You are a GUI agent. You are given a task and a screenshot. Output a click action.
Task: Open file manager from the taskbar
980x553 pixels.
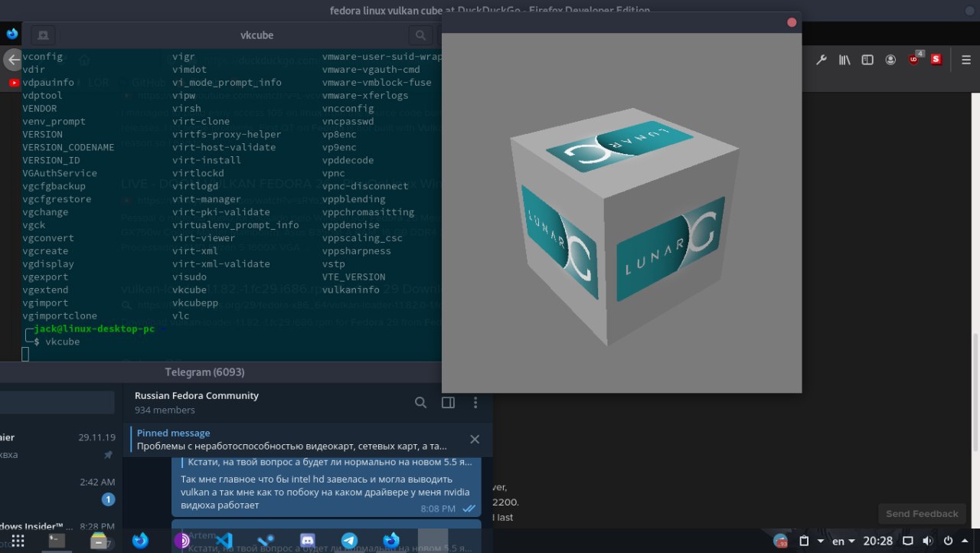(x=99, y=541)
